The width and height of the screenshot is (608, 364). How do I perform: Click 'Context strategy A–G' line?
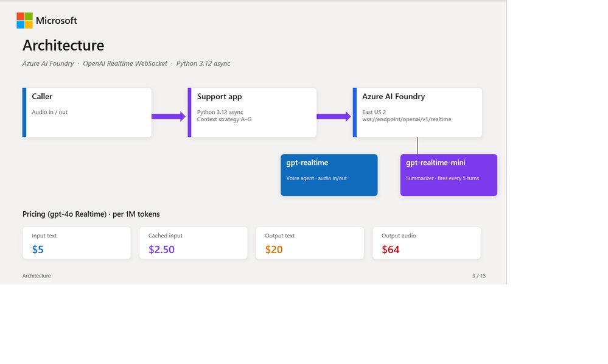(x=224, y=119)
